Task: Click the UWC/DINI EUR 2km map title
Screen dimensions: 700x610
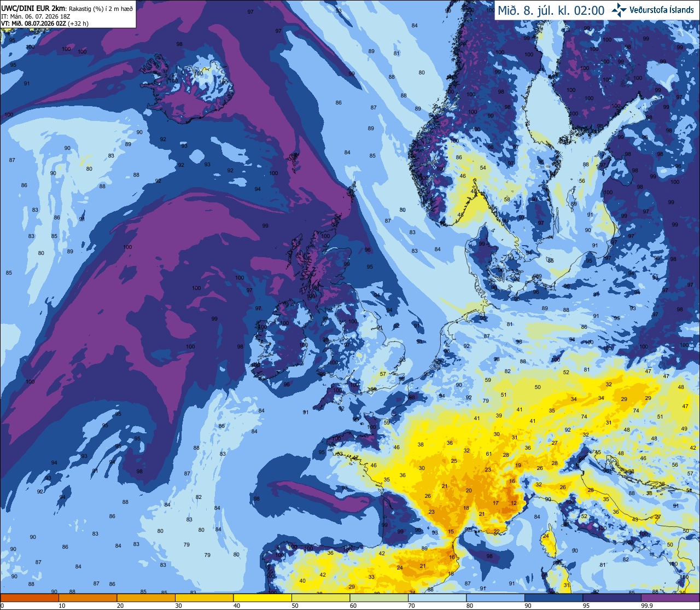Action: click(33, 9)
